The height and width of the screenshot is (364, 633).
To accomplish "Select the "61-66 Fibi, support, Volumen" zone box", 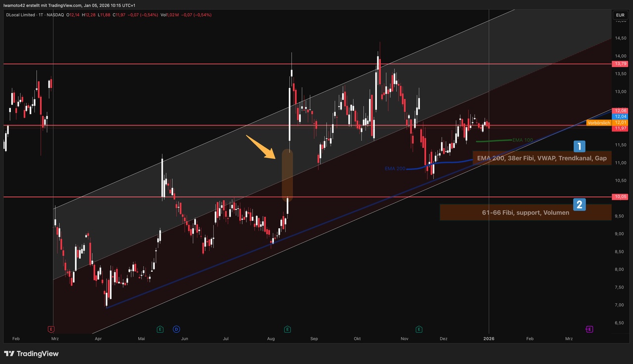I will point(525,213).
